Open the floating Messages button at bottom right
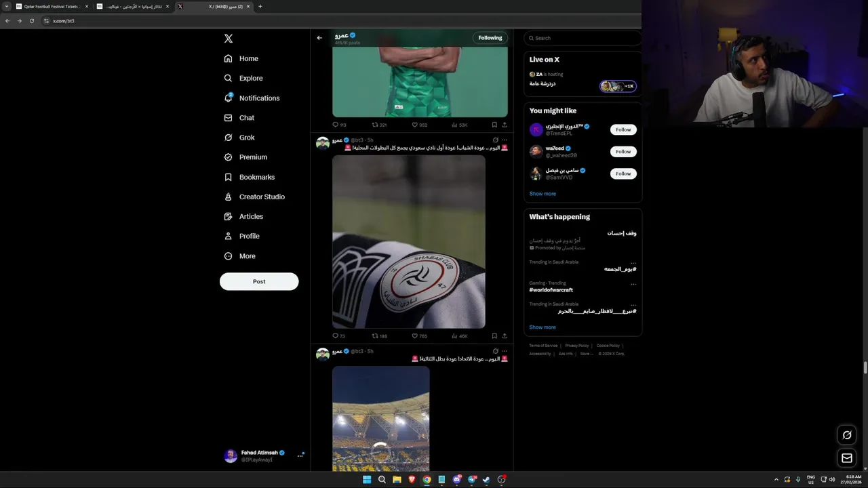868x488 pixels. (847, 458)
